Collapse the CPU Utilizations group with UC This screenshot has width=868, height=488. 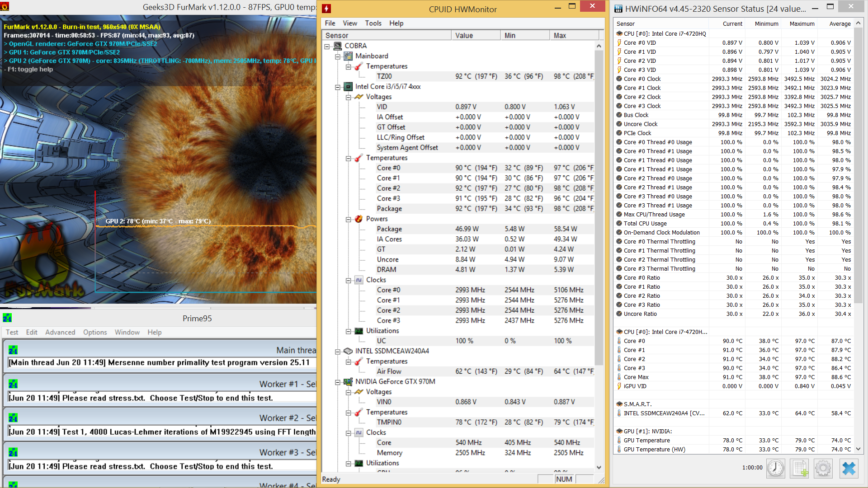pyautogui.click(x=349, y=331)
